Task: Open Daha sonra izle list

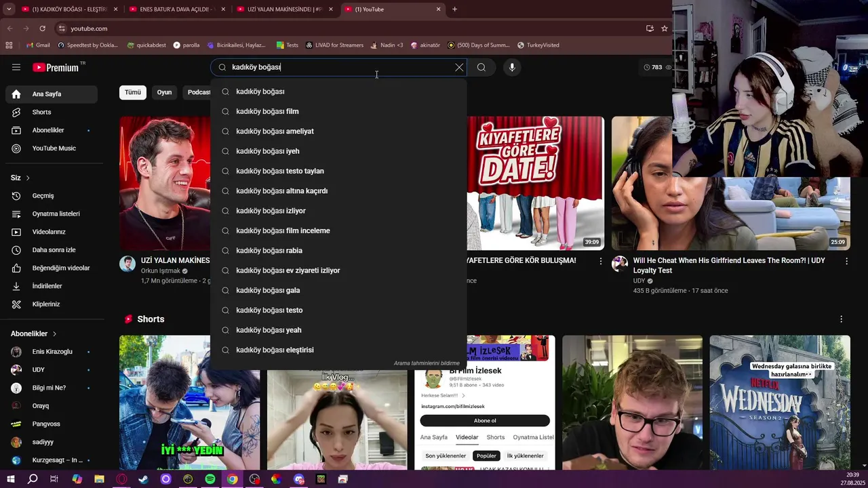Action: click(52, 250)
